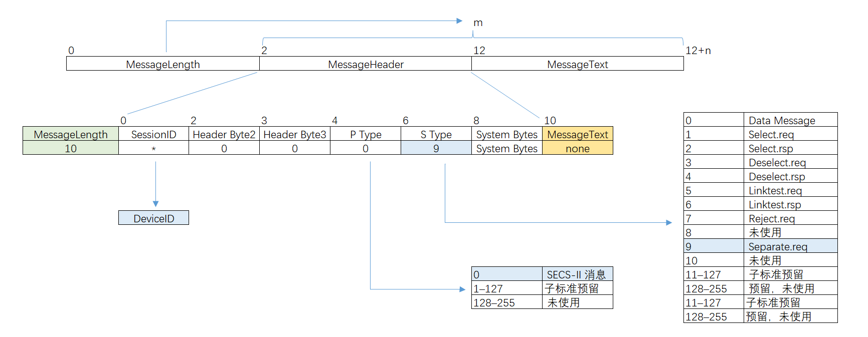Click the Header Byte3 cell
The width and height of the screenshot is (868, 337).
click(295, 134)
